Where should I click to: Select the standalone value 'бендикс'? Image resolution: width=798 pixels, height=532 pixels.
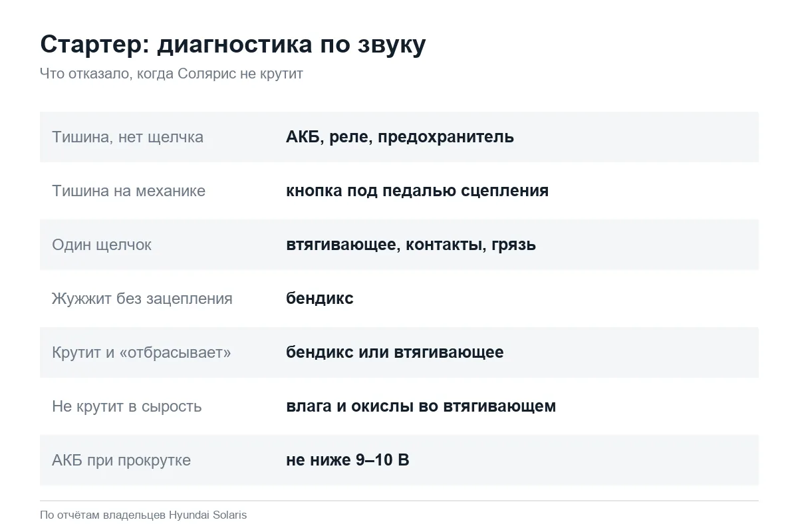pyautogui.click(x=320, y=299)
